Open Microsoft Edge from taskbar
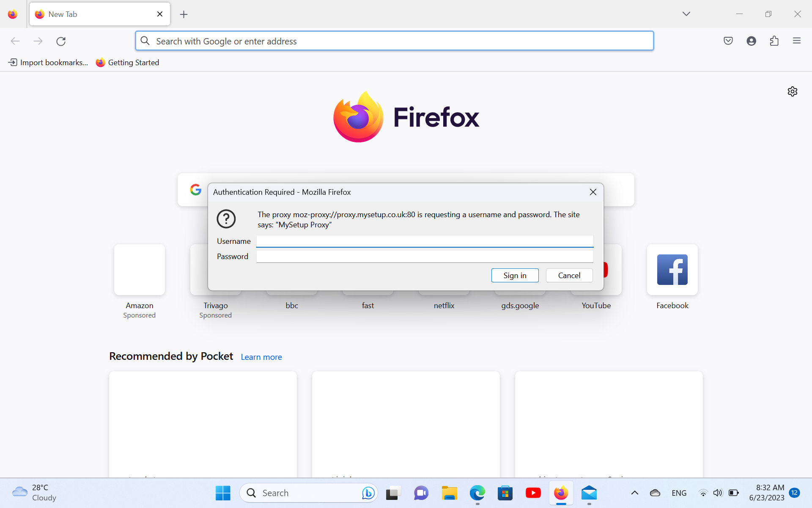 [x=477, y=493]
